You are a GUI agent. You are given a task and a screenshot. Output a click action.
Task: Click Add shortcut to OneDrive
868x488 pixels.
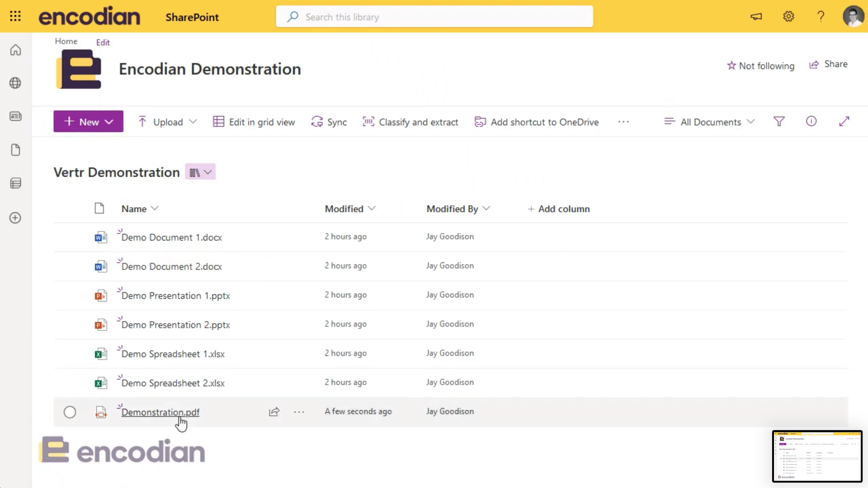[537, 122]
